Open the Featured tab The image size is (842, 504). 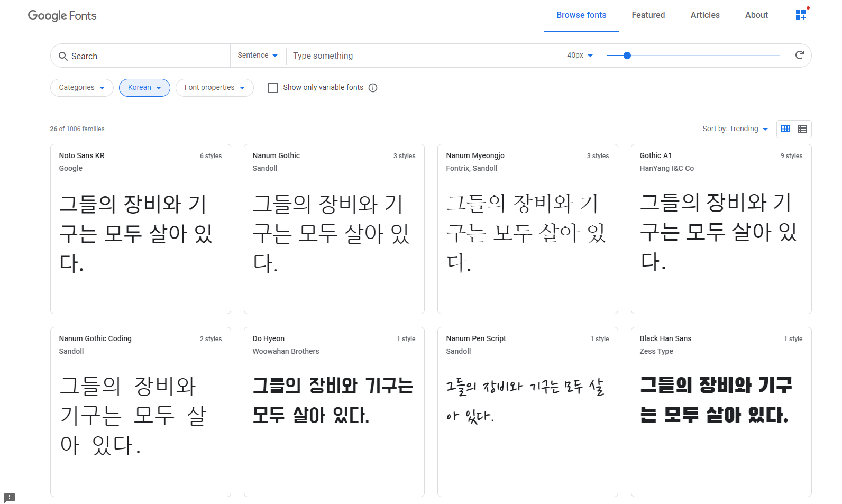648,15
